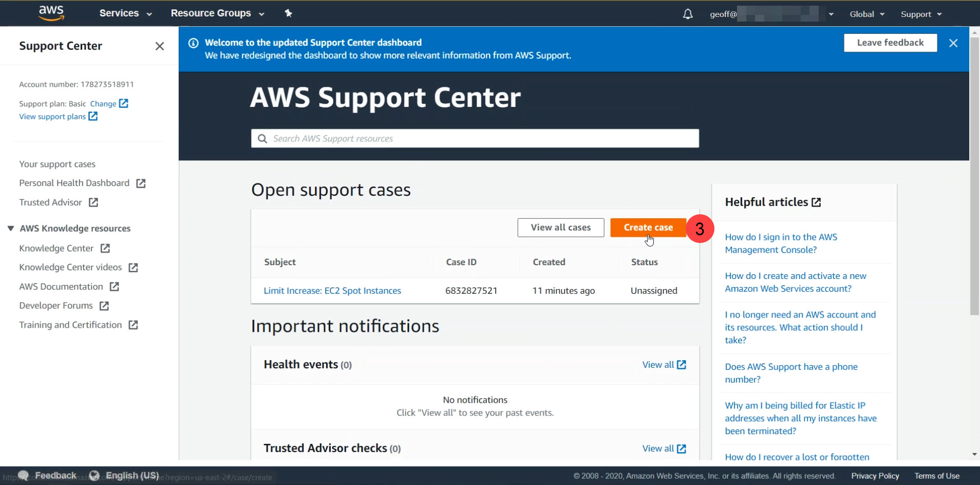This screenshot has width=980, height=485.
Task: Open Personal Health Dashboard from sidebar
Action: tap(74, 183)
